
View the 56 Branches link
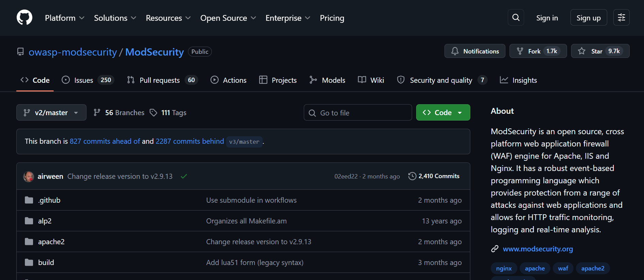[119, 112]
